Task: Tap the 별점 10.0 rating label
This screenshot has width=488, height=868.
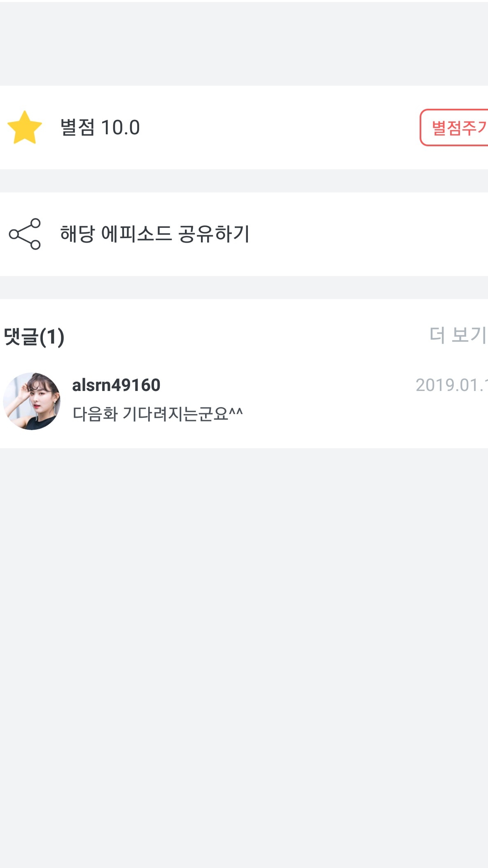Action: tap(100, 127)
